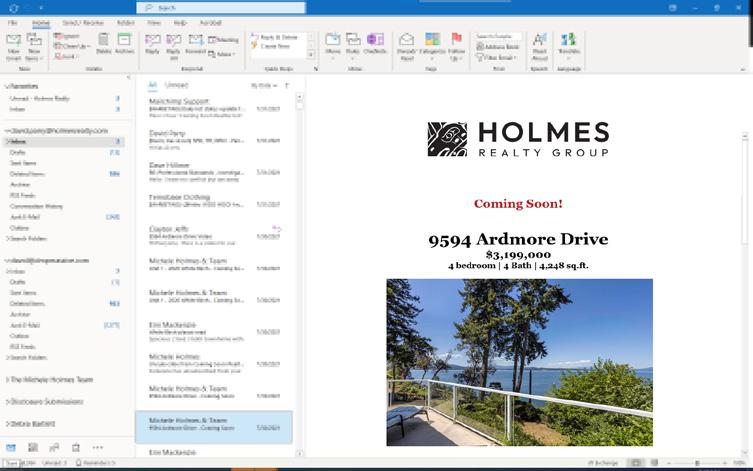This screenshot has width=753, height=471.
Task: Click the Ignore conversation button
Action: click(x=67, y=36)
